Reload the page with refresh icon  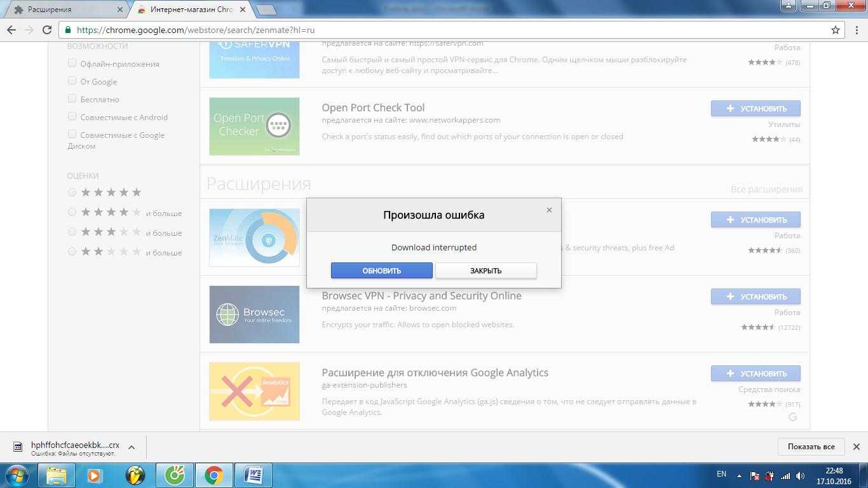pos(47,30)
